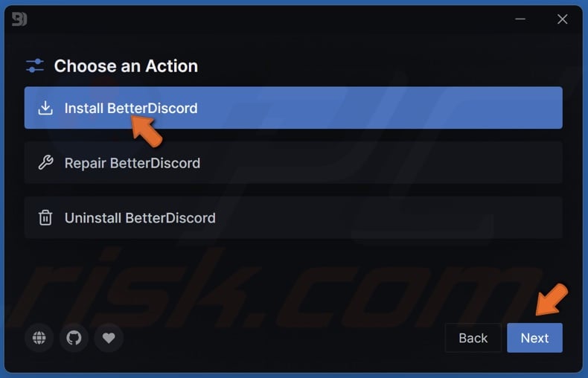Proceed with the Next button
Viewport: 588px width, 378px height.
(x=534, y=338)
